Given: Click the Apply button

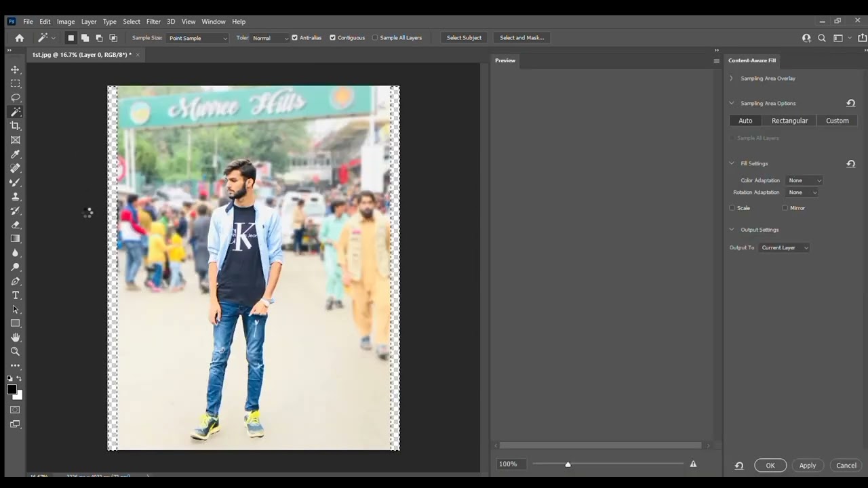Looking at the screenshot, I should click(x=808, y=466).
